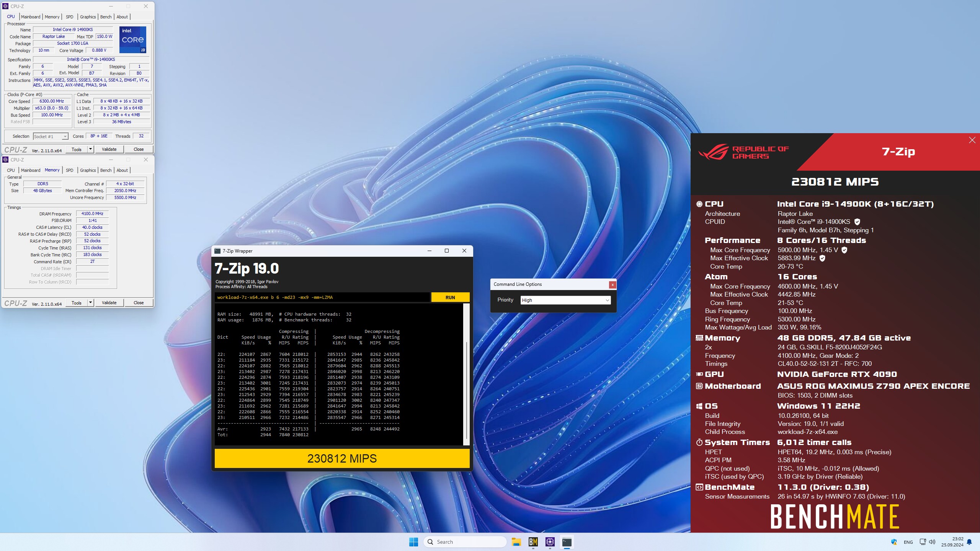Image resolution: width=980 pixels, height=551 pixels.
Task: Click the System Timers clock icon
Action: click(x=699, y=442)
